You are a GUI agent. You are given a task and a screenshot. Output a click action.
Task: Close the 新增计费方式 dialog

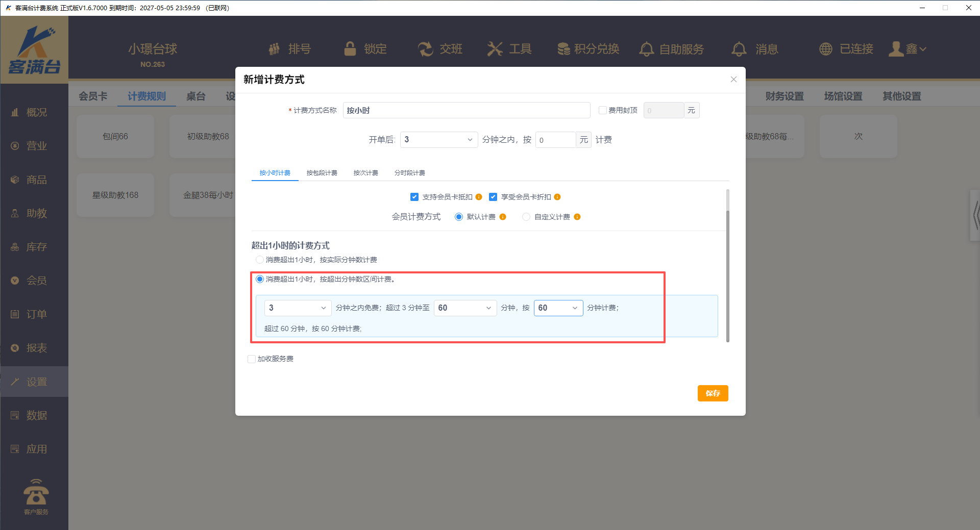pos(733,80)
